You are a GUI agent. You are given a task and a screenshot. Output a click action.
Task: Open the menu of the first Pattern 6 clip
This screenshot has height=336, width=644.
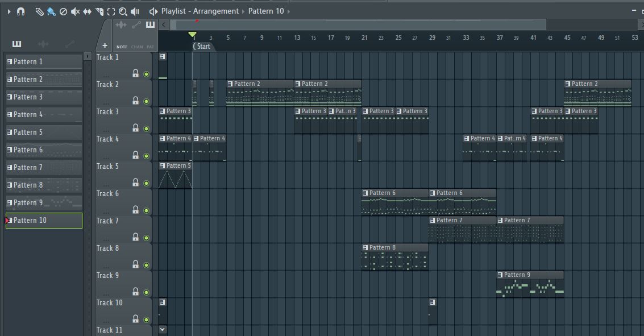click(365, 193)
